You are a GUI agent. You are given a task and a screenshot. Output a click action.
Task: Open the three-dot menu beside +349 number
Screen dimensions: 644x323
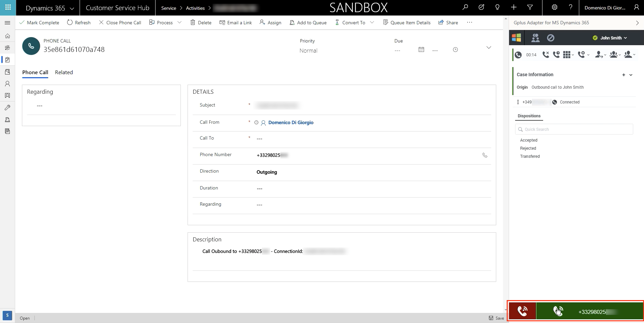[518, 102]
